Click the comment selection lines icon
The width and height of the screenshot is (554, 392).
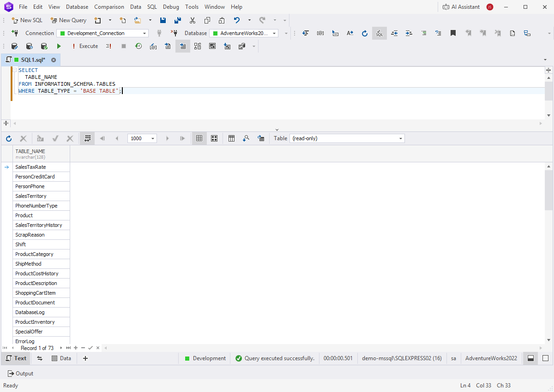tap(424, 33)
